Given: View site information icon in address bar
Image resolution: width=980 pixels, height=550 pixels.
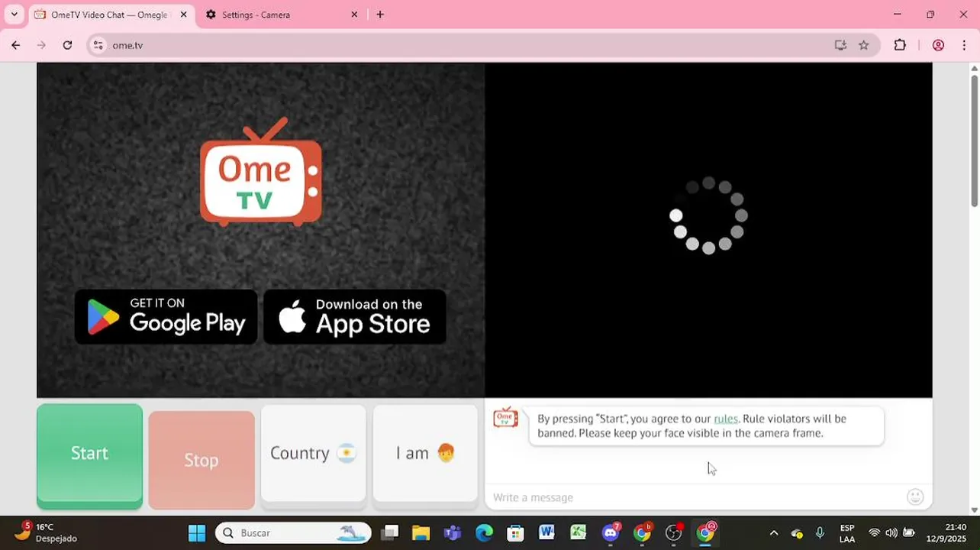Looking at the screenshot, I should [98, 45].
